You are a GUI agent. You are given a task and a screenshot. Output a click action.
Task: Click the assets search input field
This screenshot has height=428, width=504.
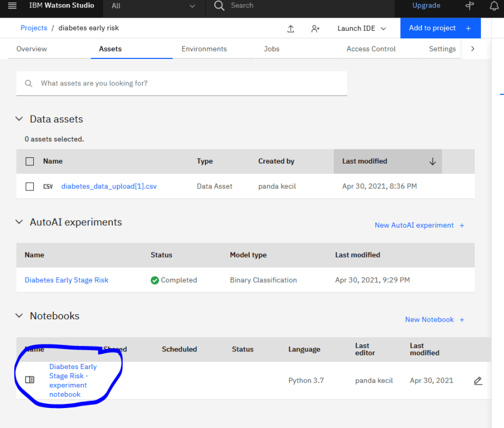click(182, 84)
